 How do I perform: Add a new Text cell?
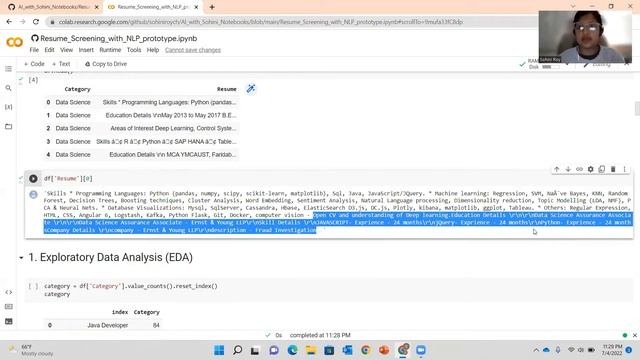tap(61, 64)
